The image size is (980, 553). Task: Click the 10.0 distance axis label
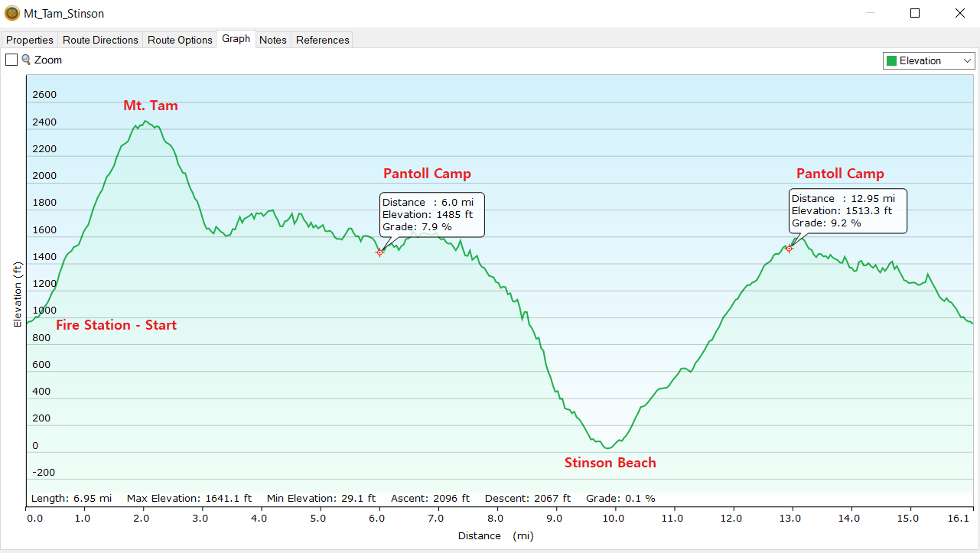[x=614, y=518]
